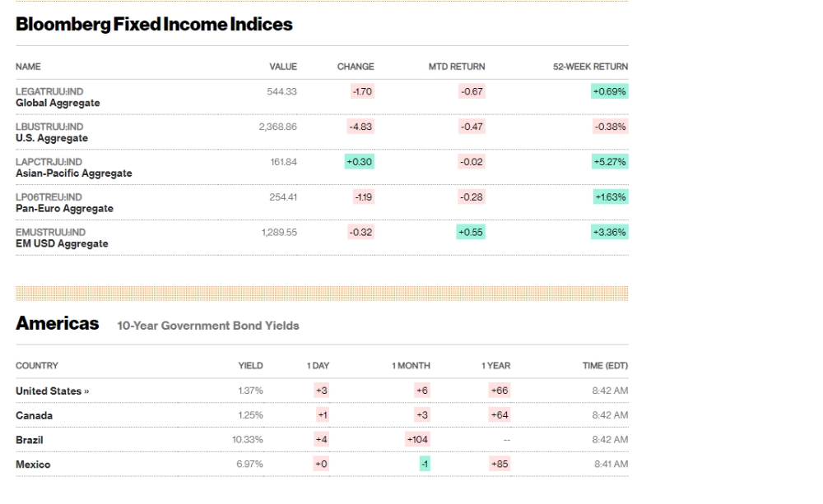Viewport: 823px width, 504px height.
Task: Click the 52-WEEK RETURN column header
Action: (590, 67)
